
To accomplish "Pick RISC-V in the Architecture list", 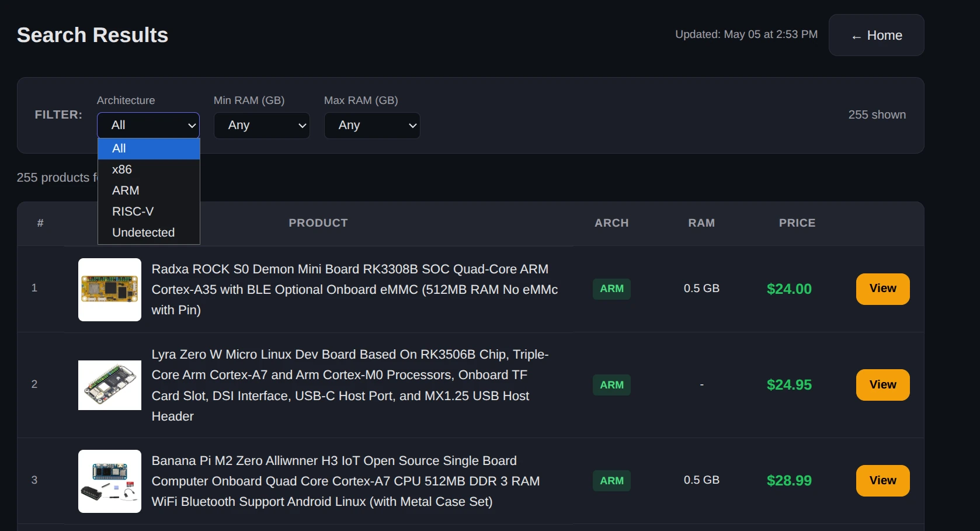I will [149, 211].
